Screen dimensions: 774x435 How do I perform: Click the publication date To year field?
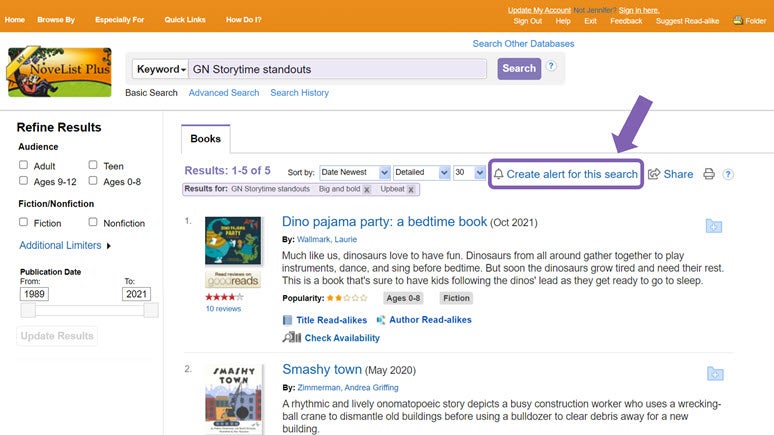point(136,294)
